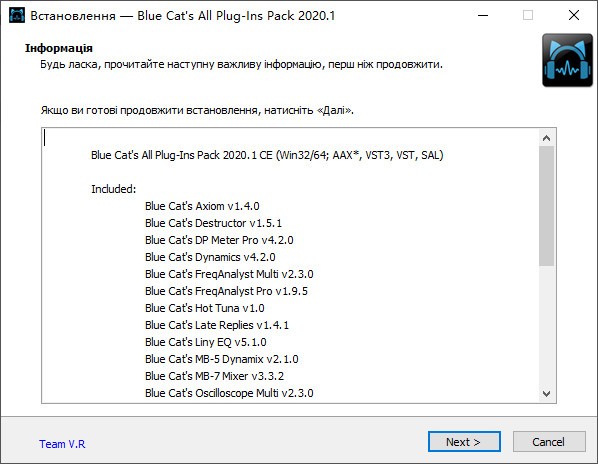Click the installer icon in title bar
This screenshot has width=598, height=464.
pos(17,16)
